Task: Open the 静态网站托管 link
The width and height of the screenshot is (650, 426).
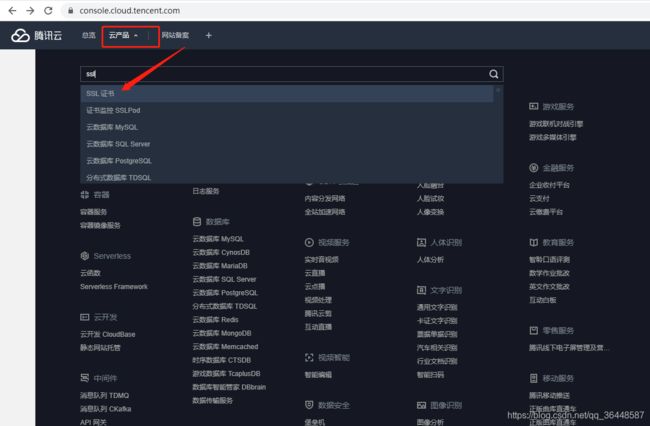Action: (100, 348)
